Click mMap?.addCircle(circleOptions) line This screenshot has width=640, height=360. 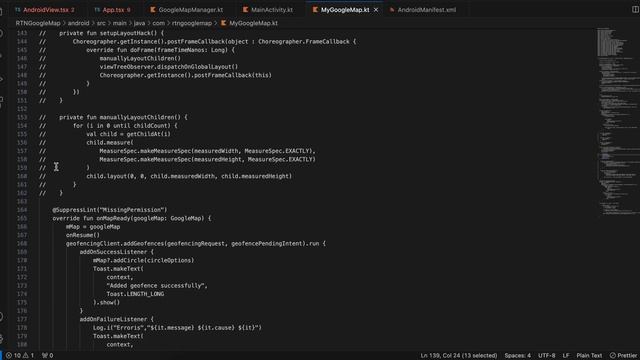(144, 260)
